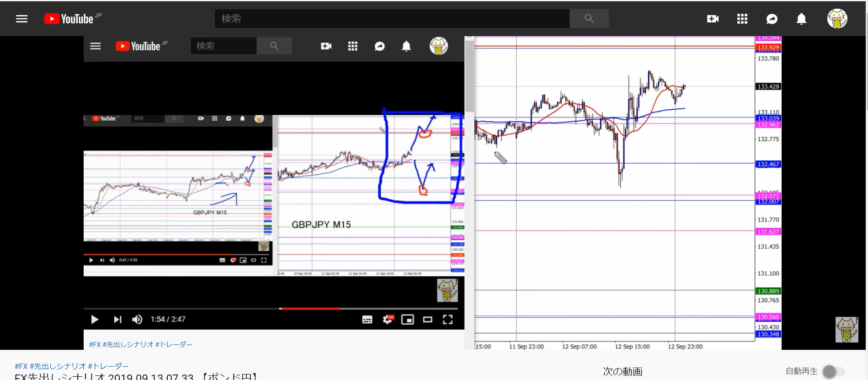Toggle theater mode in the 1:54 / 2:47 player
Image resolution: width=868 pixels, height=380 pixels.
pyautogui.click(x=427, y=320)
